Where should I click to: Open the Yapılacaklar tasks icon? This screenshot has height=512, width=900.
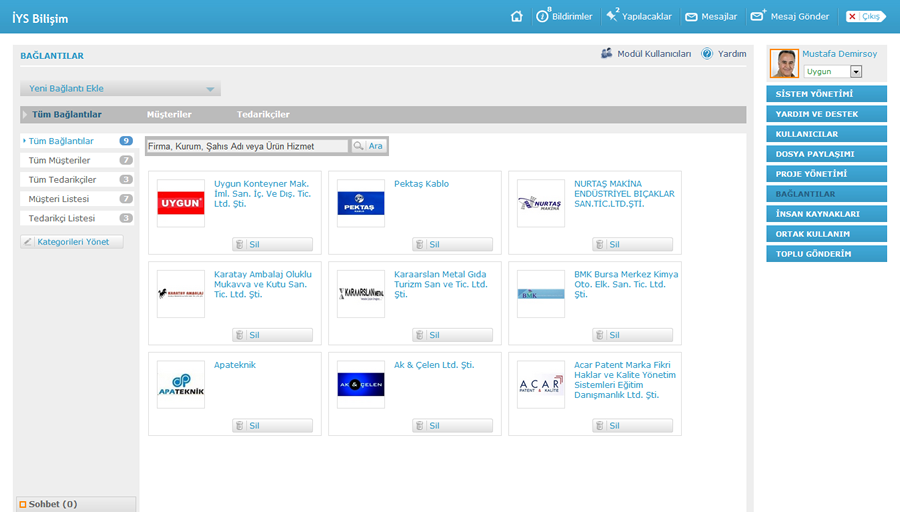[x=612, y=16]
